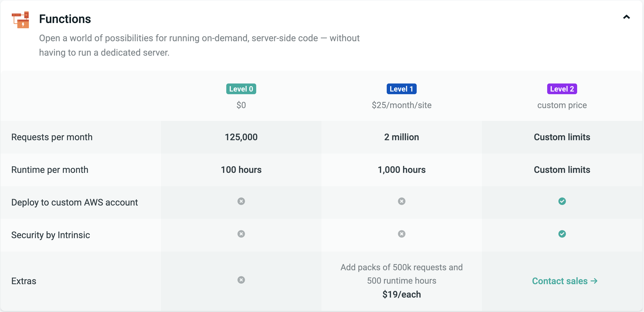This screenshot has width=644, height=312.
Task: Click the Deploy to custom AWS account label
Action: [x=75, y=202]
